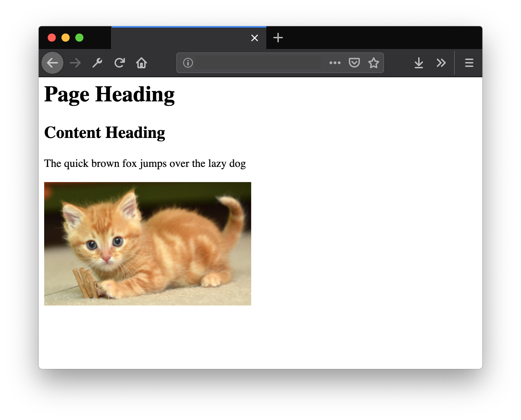Zoom the window using the green button
This screenshot has height=420, width=521.
[80, 37]
